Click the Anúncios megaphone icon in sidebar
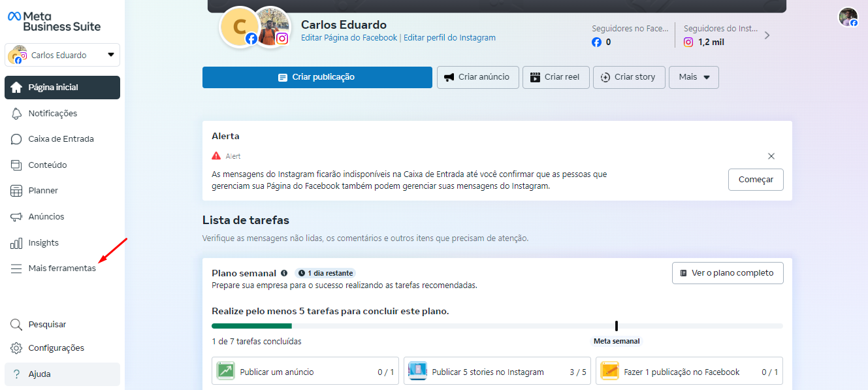Viewport: 868px width, 390px height. click(x=17, y=217)
